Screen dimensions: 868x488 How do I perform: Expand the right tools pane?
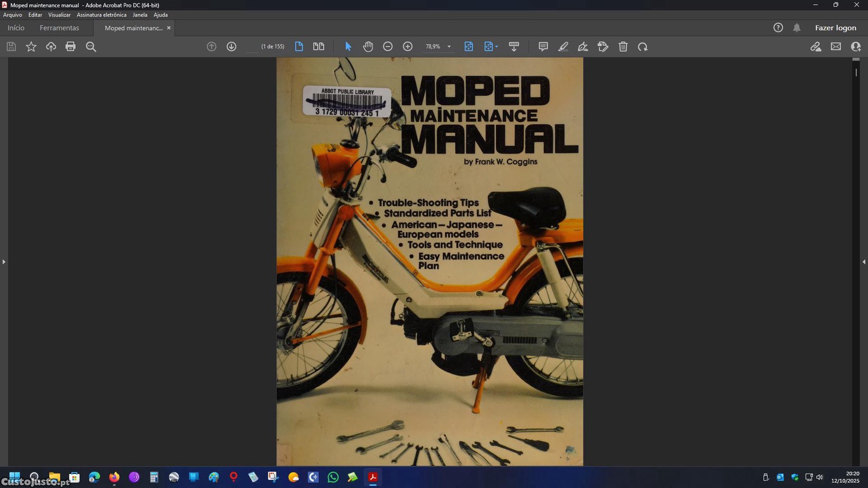[863, 262]
